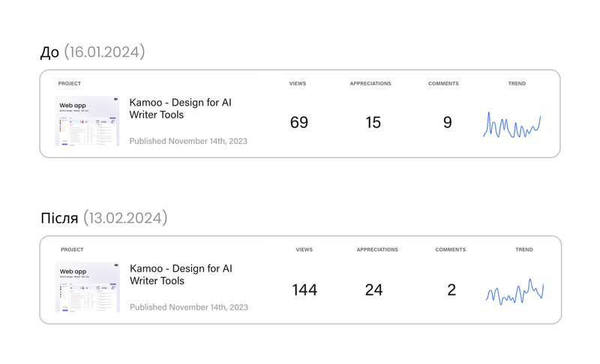Click the 15 appreciations number
The height and width of the screenshot is (364, 600).
(x=373, y=122)
